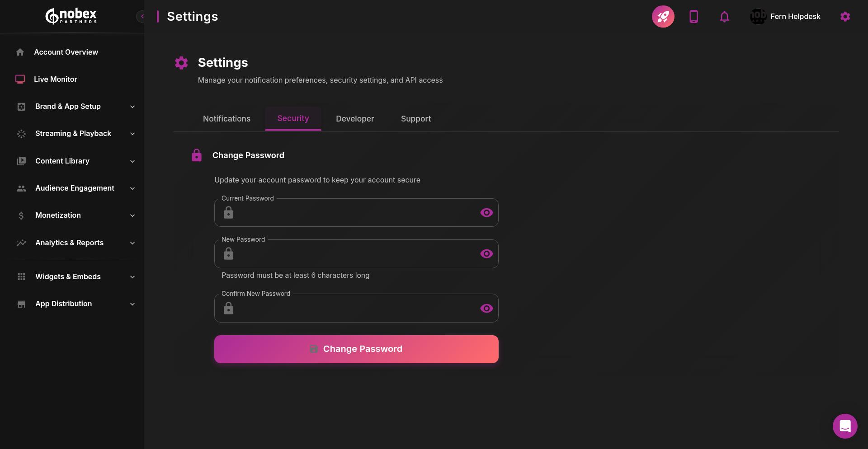This screenshot has height=449, width=868.
Task: Select the Live Monitor sidebar icon
Action: [x=20, y=79]
